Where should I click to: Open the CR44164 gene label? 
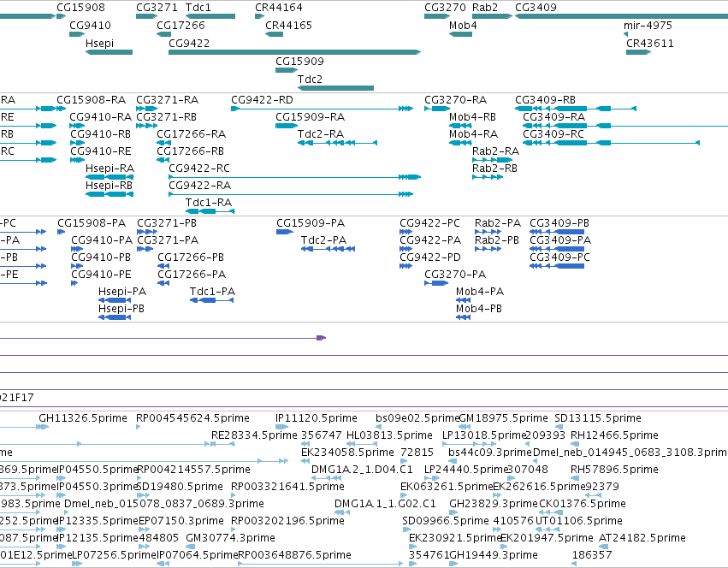coord(279,8)
